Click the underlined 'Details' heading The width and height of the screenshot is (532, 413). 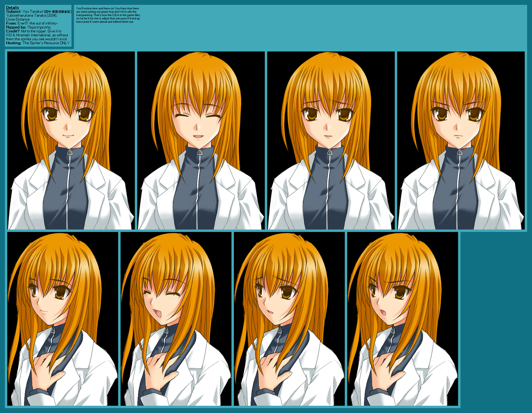coord(12,8)
